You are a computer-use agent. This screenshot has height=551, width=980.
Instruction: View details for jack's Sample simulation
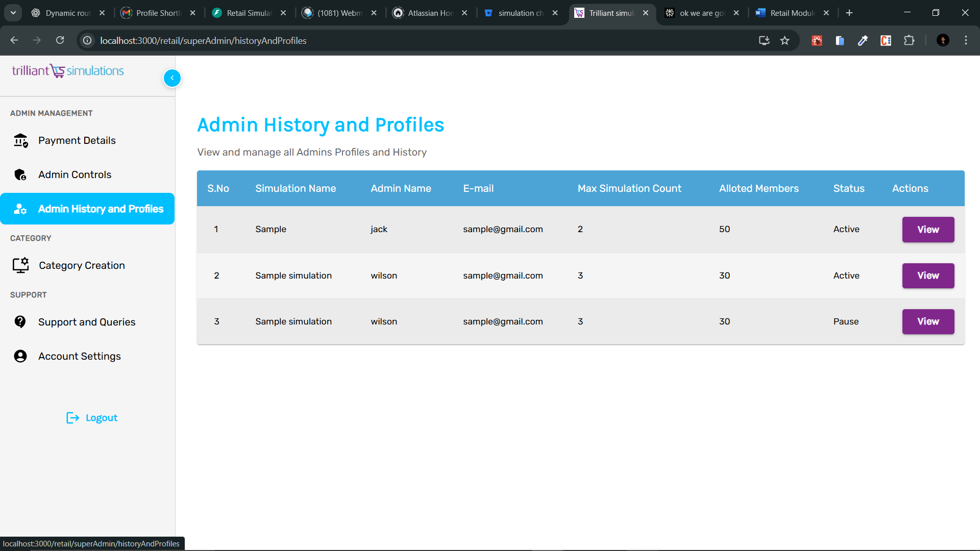coord(927,230)
